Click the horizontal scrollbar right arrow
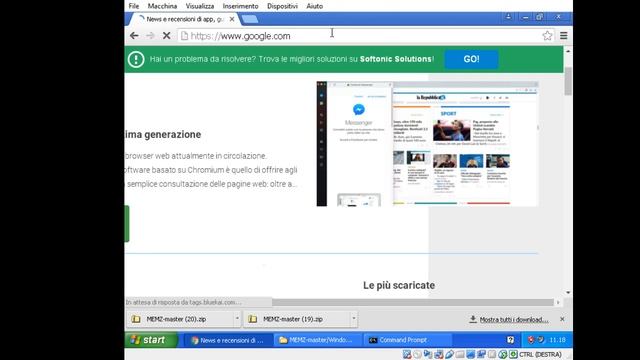The height and width of the screenshot is (360, 640). pos(558,302)
